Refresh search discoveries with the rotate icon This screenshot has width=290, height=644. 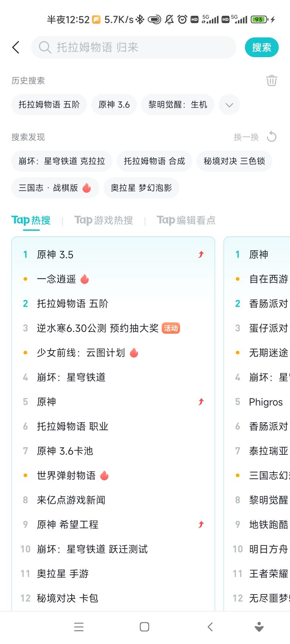click(x=272, y=137)
